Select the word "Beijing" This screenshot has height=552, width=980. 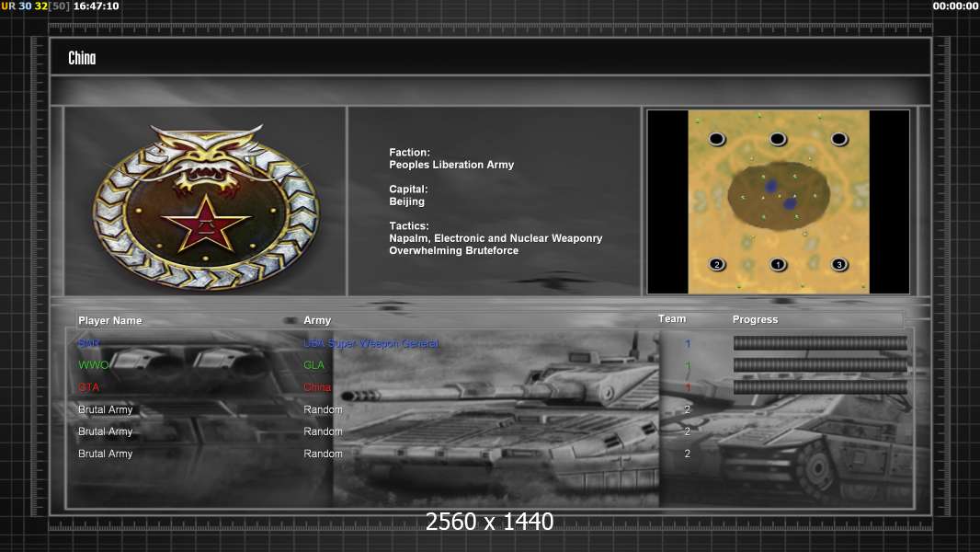pos(407,201)
